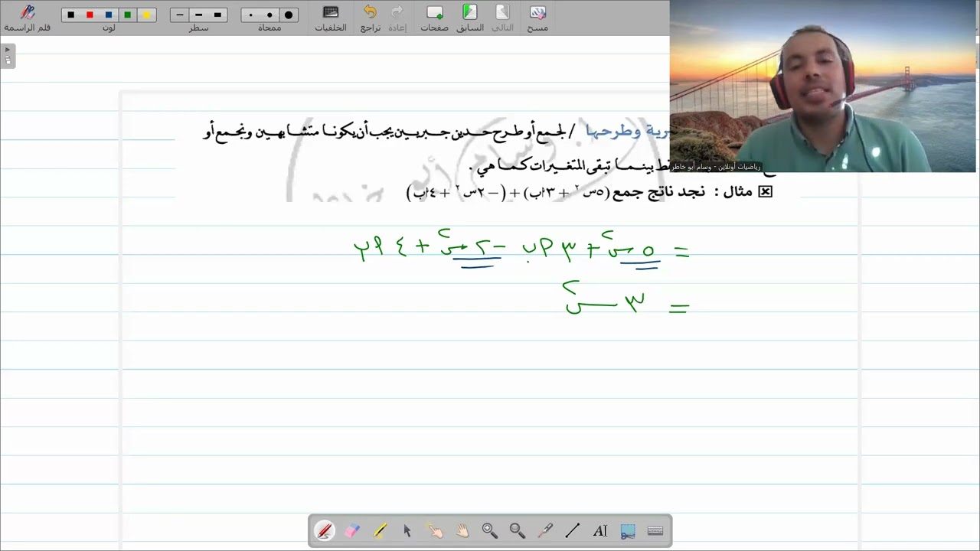This screenshot has height=551, width=980.
Task: Expand the left side panel handle
Action: (x=8, y=55)
